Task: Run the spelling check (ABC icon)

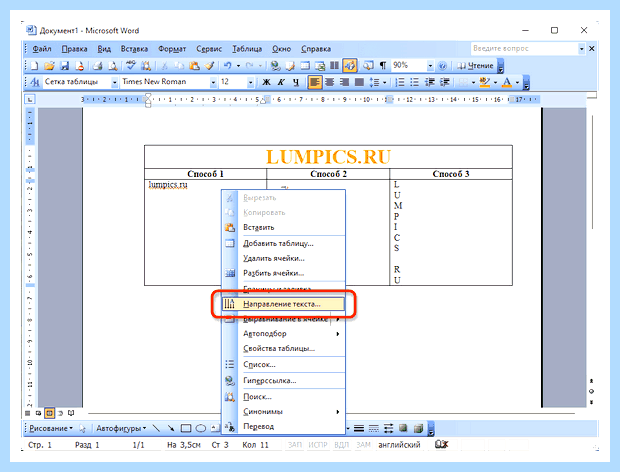Action: [131, 66]
